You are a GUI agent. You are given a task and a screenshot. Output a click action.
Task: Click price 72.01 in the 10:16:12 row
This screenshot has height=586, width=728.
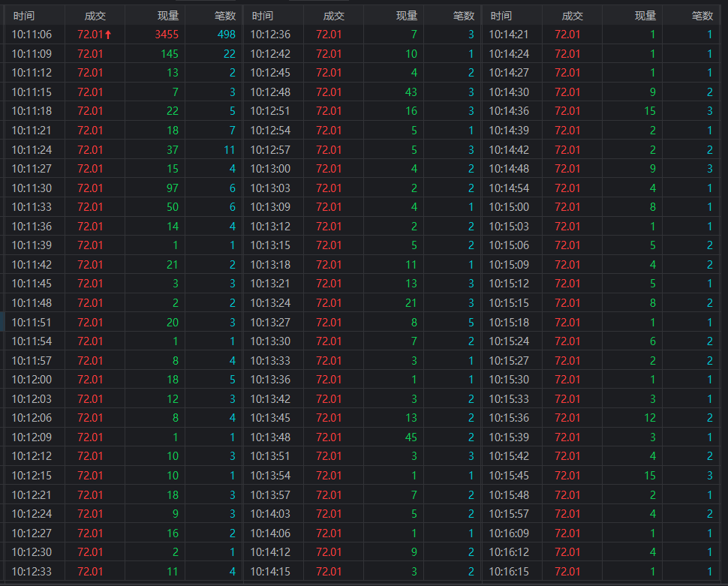(567, 552)
